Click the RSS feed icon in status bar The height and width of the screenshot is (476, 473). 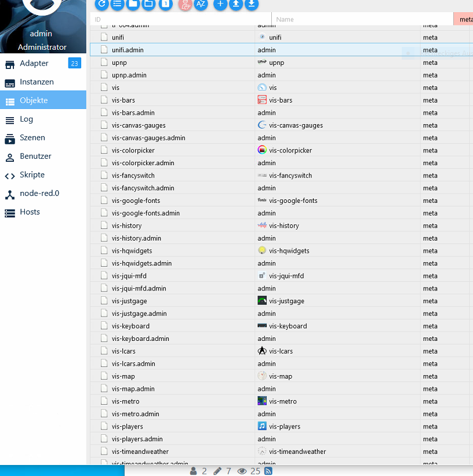tap(268, 471)
